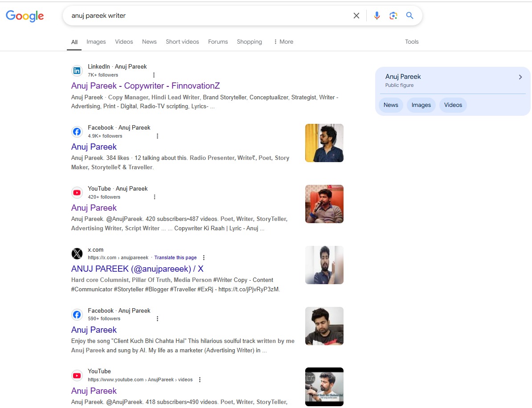The image size is (532, 408).
Task: Click the LinkedIn favicon icon
Action: point(77,70)
